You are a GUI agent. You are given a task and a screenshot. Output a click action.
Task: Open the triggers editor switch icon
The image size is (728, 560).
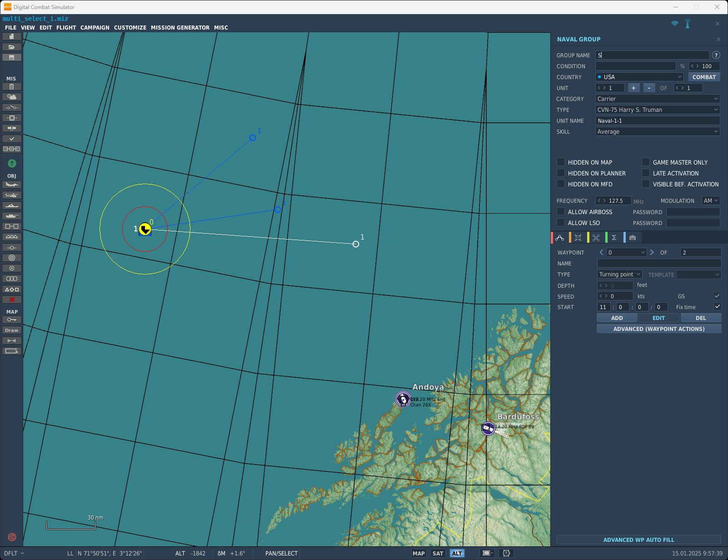pyautogui.click(x=12, y=107)
